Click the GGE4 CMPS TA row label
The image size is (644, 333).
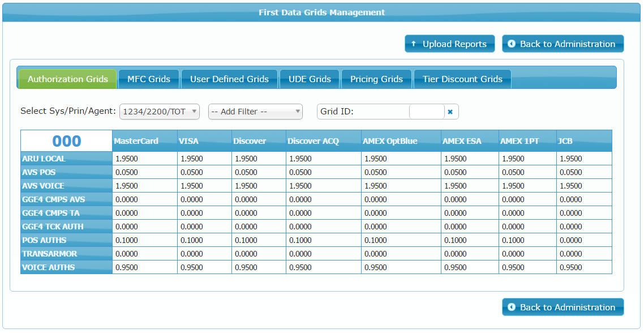click(x=67, y=213)
